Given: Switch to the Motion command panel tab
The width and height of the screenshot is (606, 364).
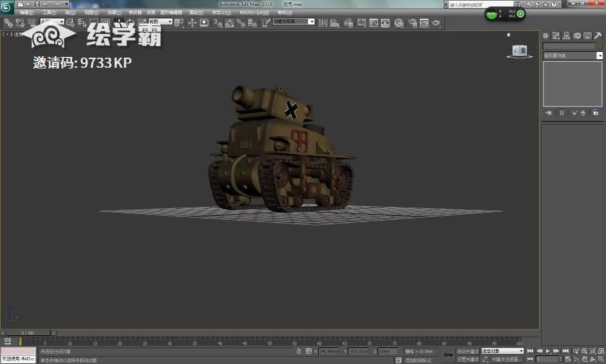Looking at the screenshot, I should point(577,35).
